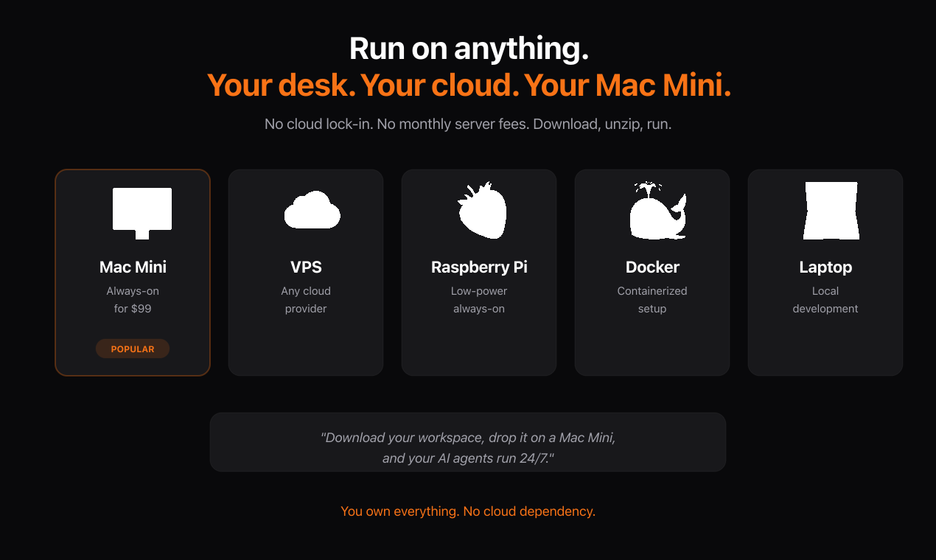Click the Mac Mini computer icon

(x=142, y=214)
